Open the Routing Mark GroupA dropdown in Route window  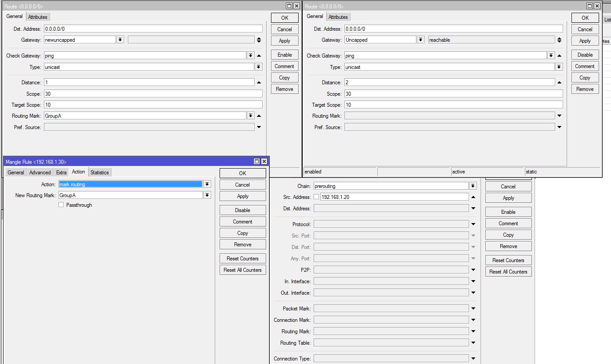(250, 115)
